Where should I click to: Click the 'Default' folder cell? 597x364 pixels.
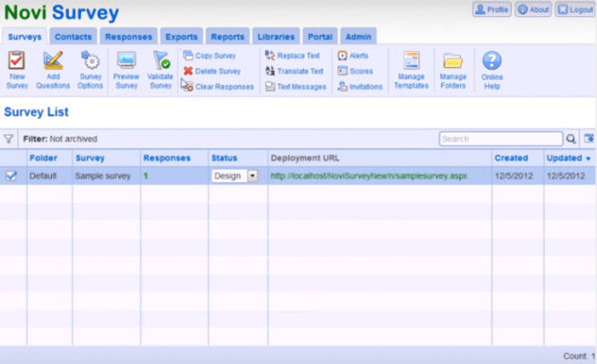[x=43, y=176]
